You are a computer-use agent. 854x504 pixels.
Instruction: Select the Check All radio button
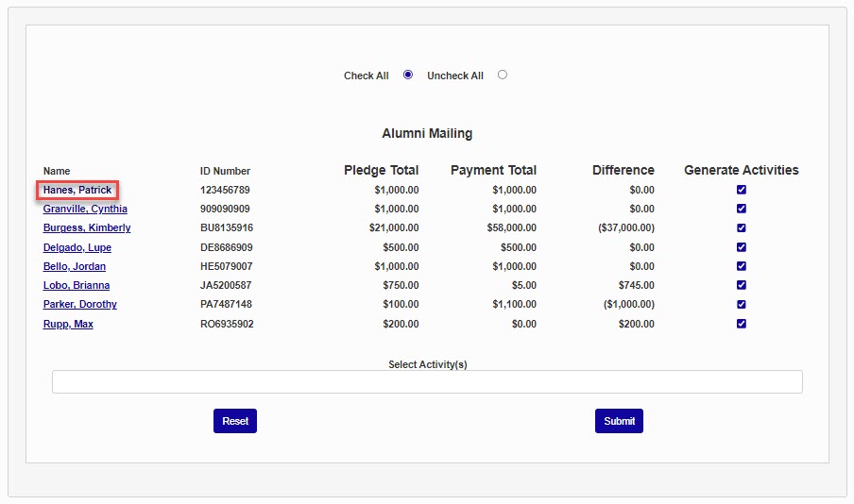[408, 75]
